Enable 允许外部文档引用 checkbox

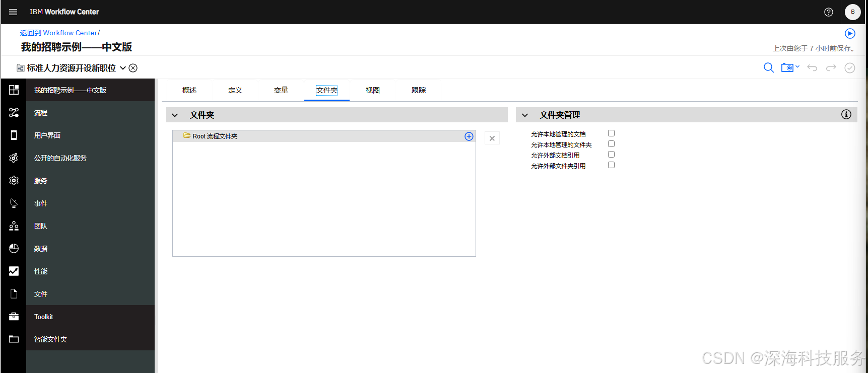611,155
